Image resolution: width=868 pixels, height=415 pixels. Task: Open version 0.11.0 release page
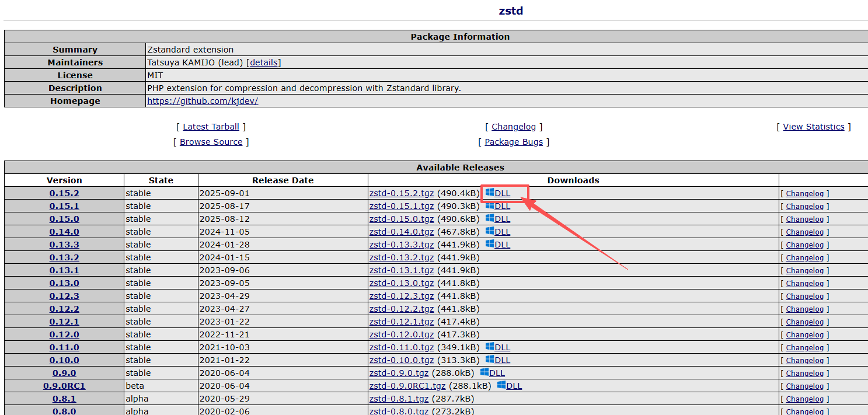(x=64, y=347)
